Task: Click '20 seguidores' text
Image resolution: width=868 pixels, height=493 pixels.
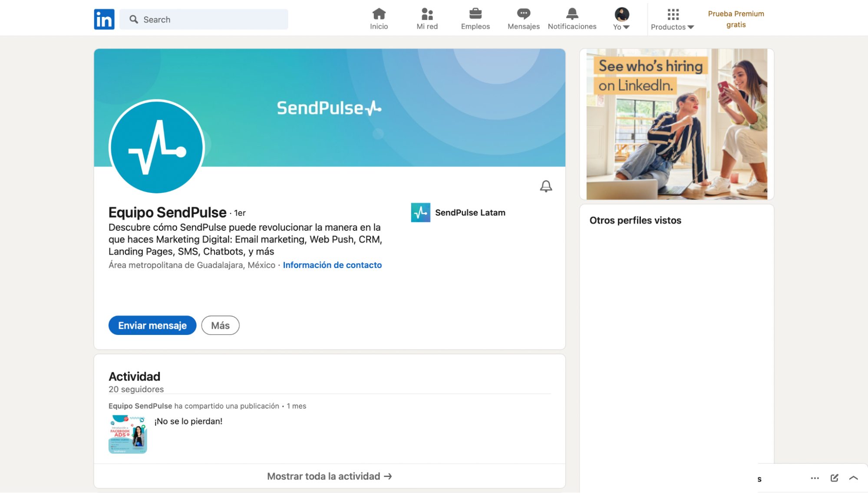Action: (136, 389)
